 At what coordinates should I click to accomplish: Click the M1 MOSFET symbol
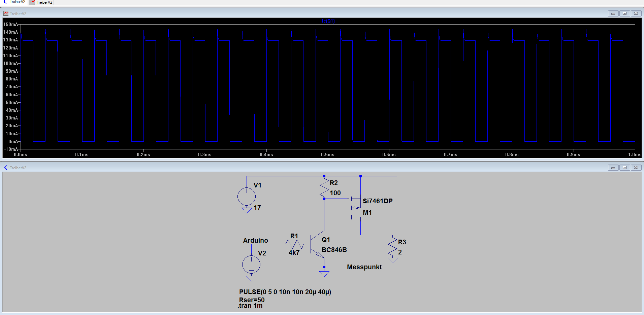point(354,208)
